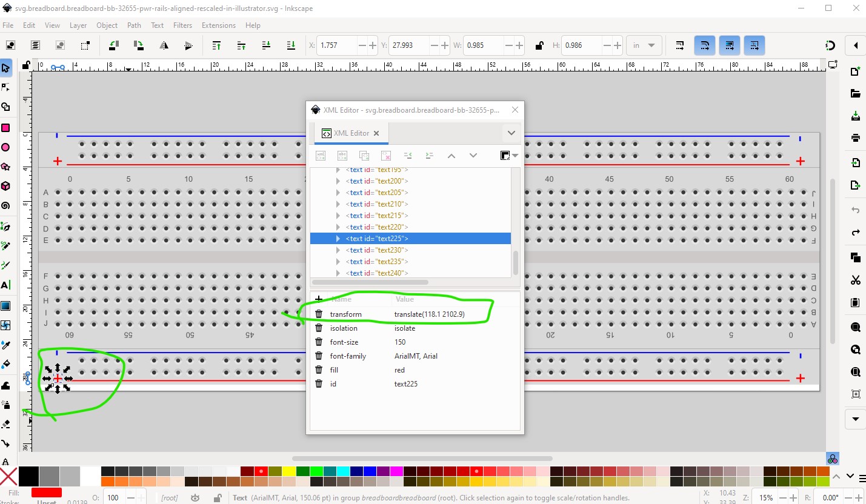Expand the text225 node
The image size is (866, 504).
pyautogui.click(x=338, y=239)
